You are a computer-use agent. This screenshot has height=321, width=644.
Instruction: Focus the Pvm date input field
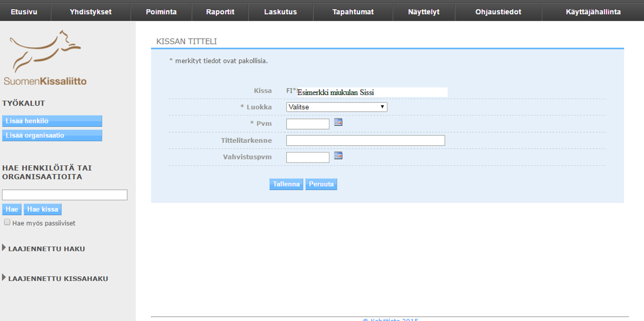pos(307,124)
